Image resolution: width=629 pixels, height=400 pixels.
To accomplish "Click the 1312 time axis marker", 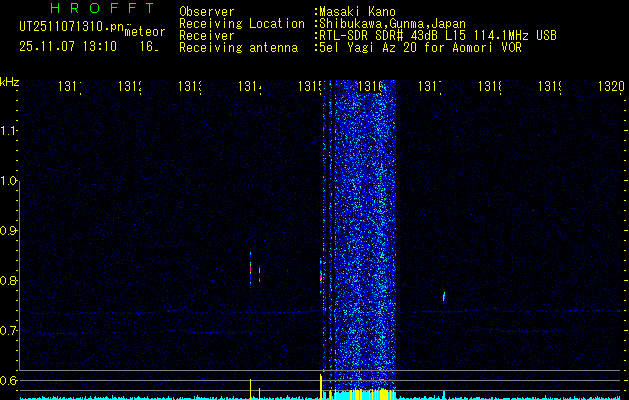I will click(130, 86).
